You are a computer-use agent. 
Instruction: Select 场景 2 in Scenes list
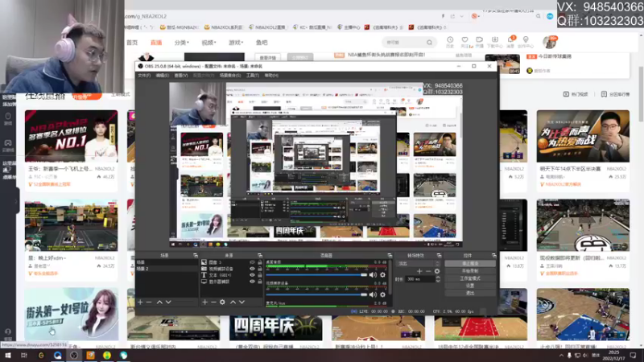pos(167,269)
